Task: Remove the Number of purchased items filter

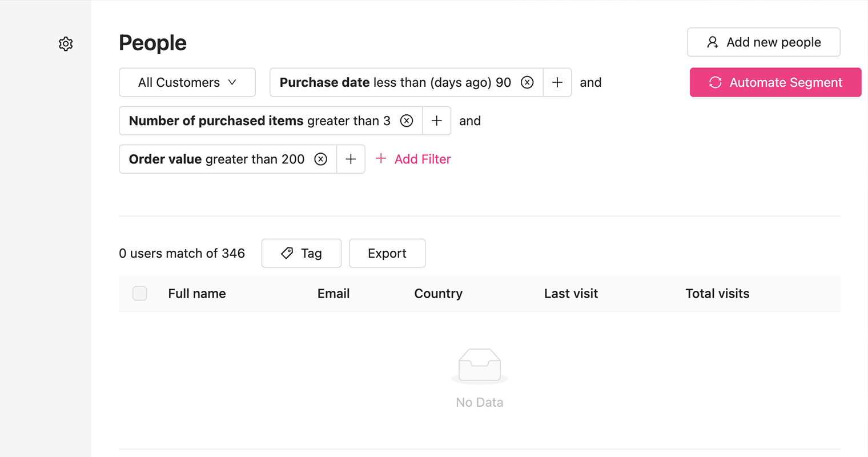Action: [x=407, y=121]
